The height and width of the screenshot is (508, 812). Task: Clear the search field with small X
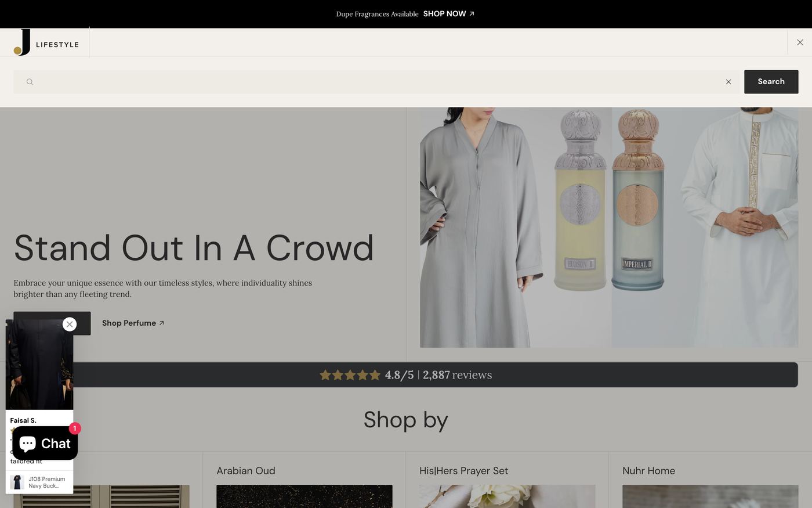click(728, 82)
